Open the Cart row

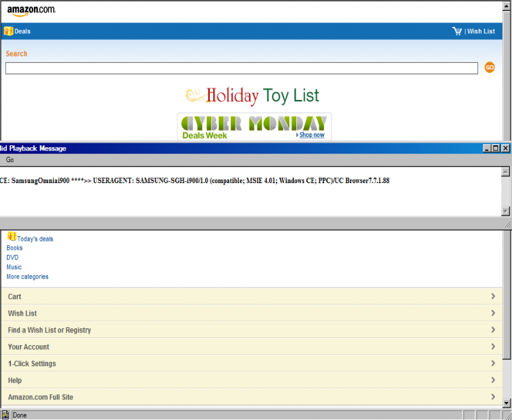(252, 296)
